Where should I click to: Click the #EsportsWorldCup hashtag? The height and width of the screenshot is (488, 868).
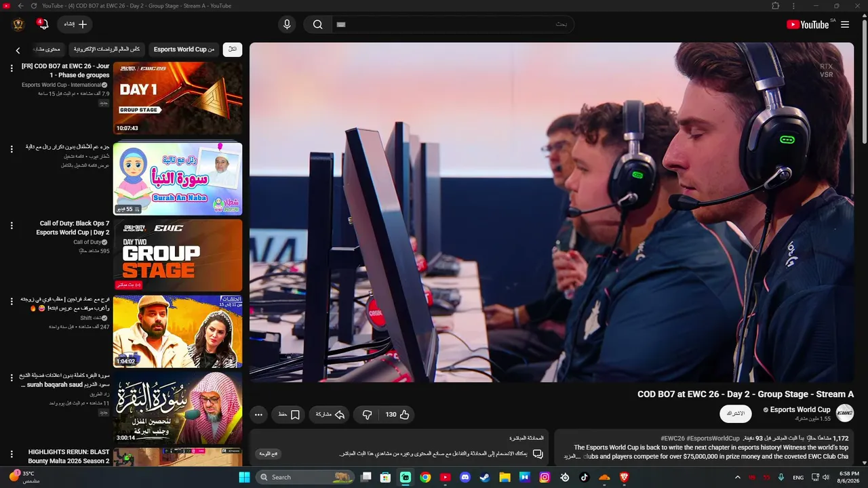pos(713,439)
